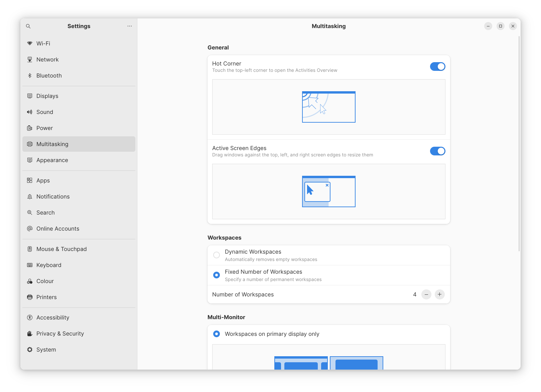Click the vertical scrollbar on right
This screenshot has height=392, width=541.
click(x=519, y=144)
